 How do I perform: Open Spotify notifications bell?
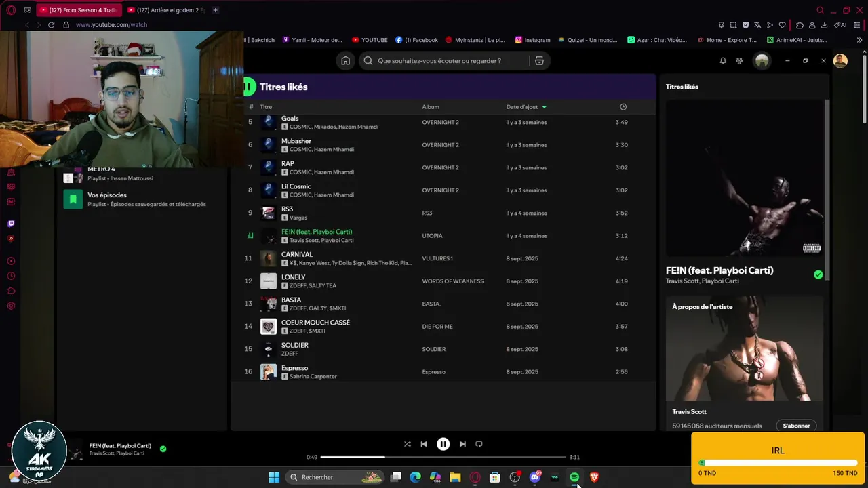(x=723, y=61)
